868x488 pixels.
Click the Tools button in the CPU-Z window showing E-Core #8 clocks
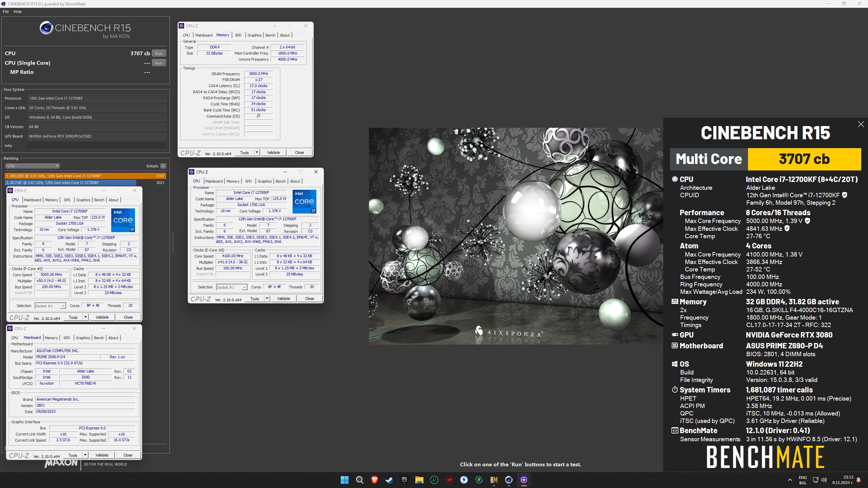pyautogui.click(x=255, y=299)
